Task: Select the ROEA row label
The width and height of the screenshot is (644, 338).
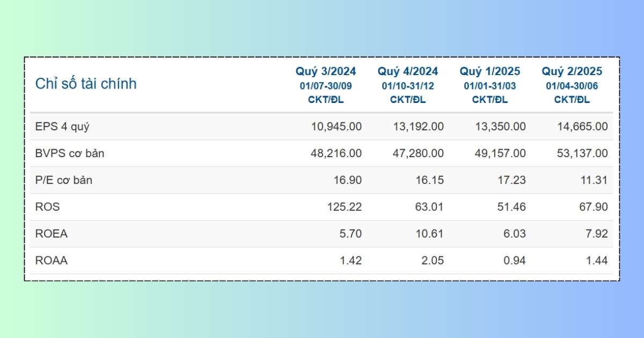Action: click(52, 234)
